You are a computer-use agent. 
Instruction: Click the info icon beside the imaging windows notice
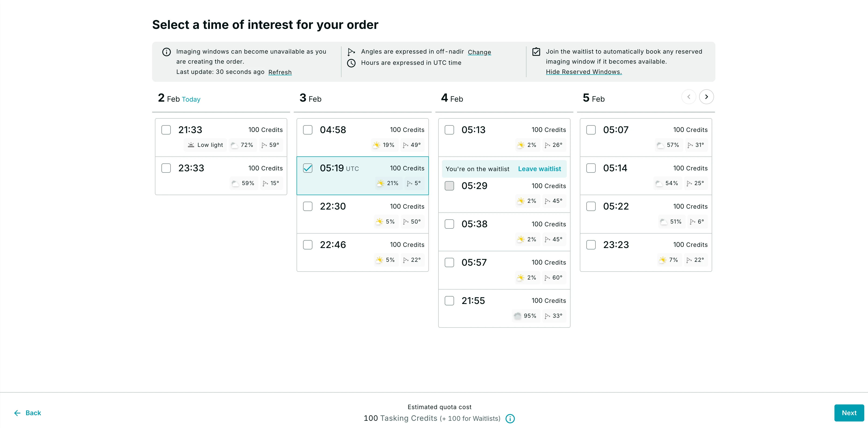coord(167,52)
